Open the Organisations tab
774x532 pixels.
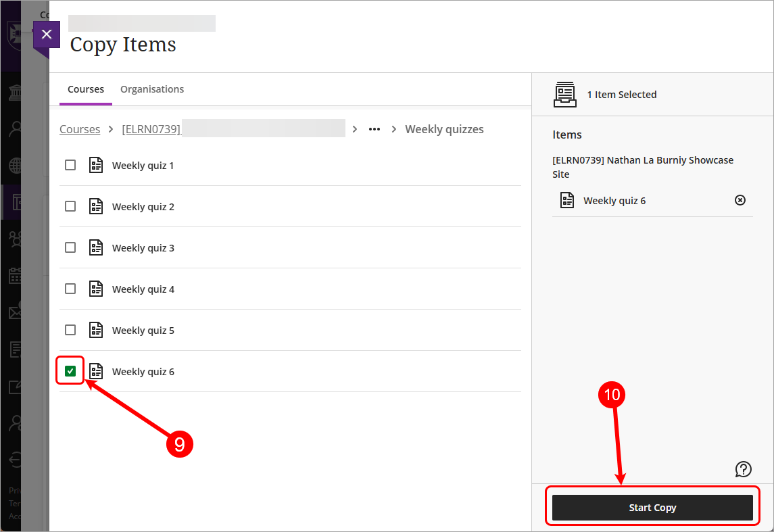click(x=152, y=89)
